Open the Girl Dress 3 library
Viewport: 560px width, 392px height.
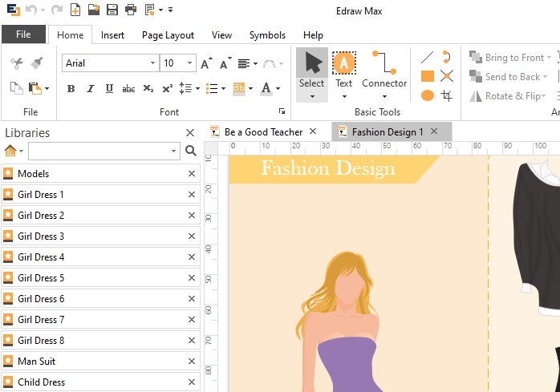pos(101,236)
